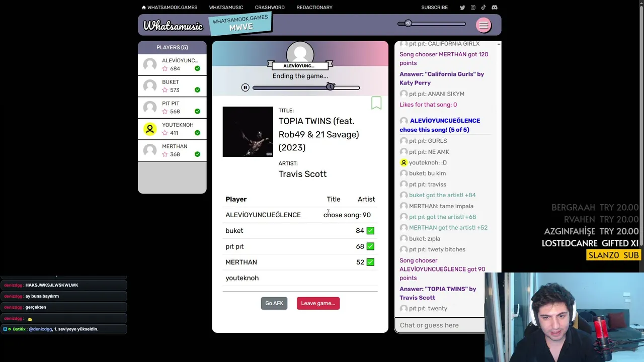Go to the WHATSAMUSIC nav item
This screenshot has width=644, height=362.
pos(226,8)
